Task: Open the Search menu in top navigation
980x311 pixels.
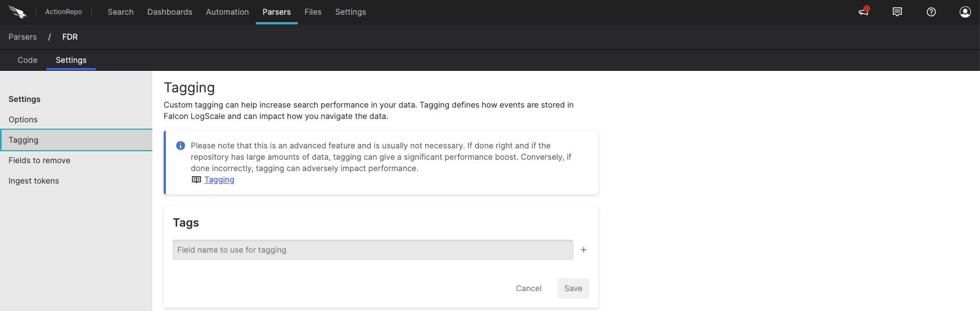Action: pos(121,12)
